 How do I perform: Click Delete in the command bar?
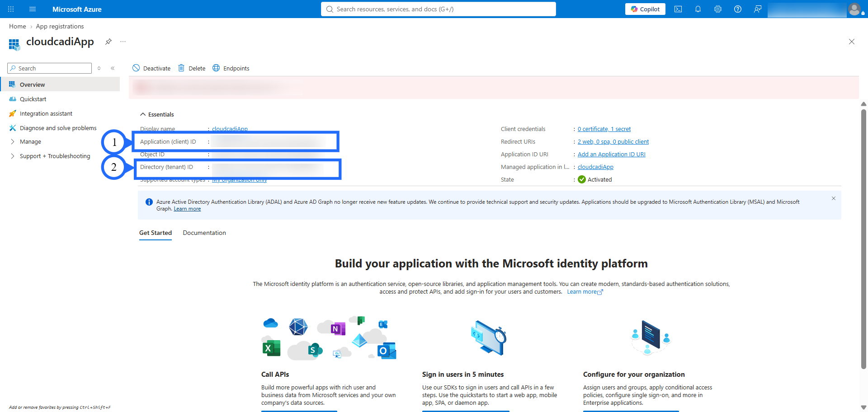coord(192,68)
